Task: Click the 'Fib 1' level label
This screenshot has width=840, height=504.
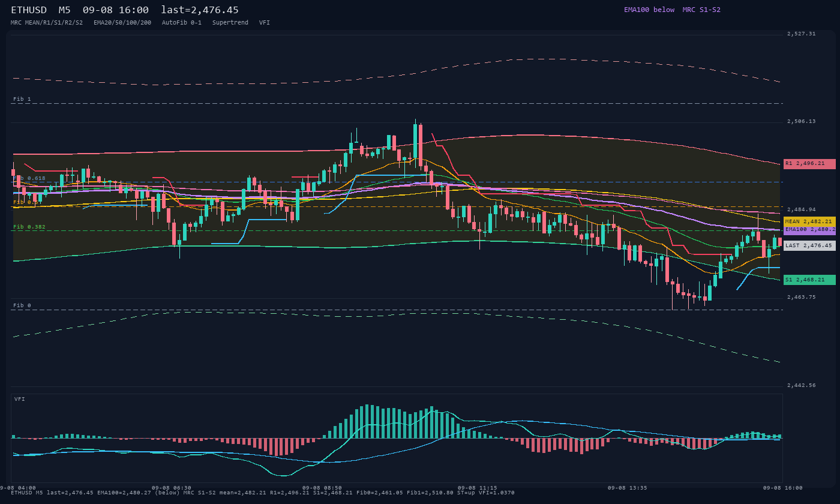Action: 22,99
